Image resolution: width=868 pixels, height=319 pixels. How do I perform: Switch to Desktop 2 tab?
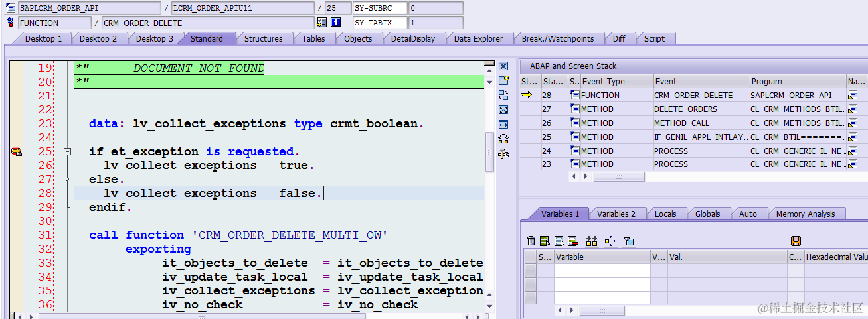(x=98, y=38)
